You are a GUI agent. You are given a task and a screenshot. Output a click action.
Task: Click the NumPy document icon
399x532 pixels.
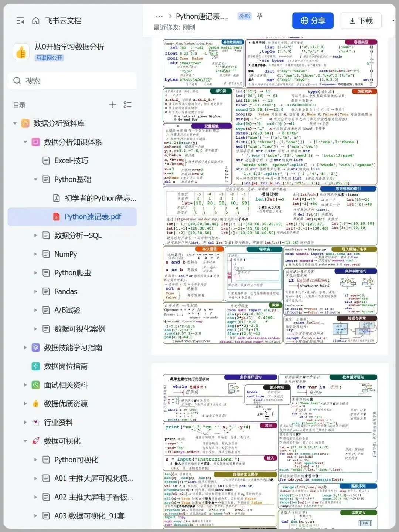click(46, 254)
